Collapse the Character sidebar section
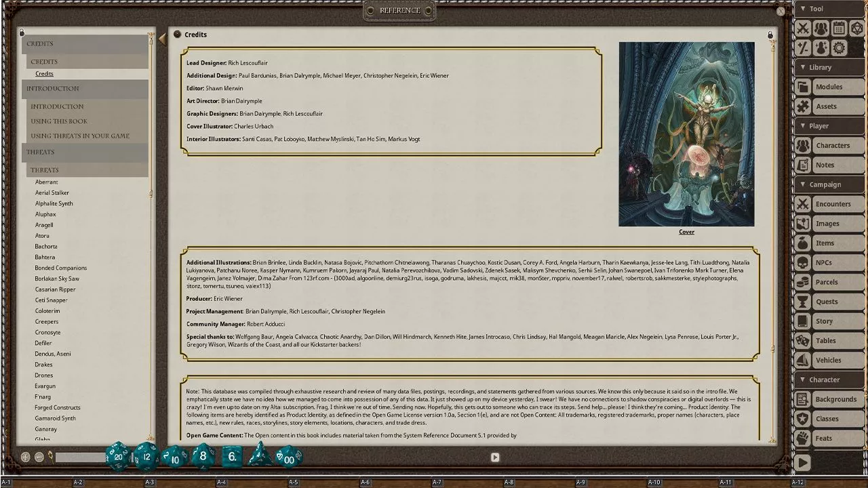Screen dimensions: 868x488 [x=831, y=380]
